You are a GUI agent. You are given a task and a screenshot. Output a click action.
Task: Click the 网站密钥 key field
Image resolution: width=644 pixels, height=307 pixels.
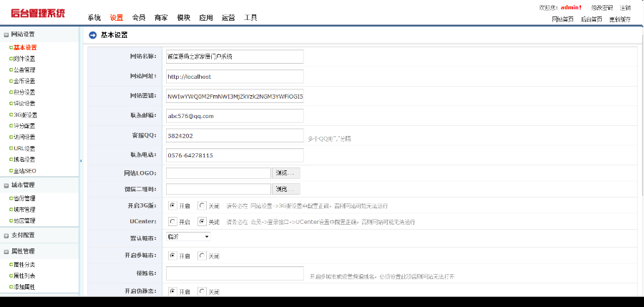click(x=235, y=96)
